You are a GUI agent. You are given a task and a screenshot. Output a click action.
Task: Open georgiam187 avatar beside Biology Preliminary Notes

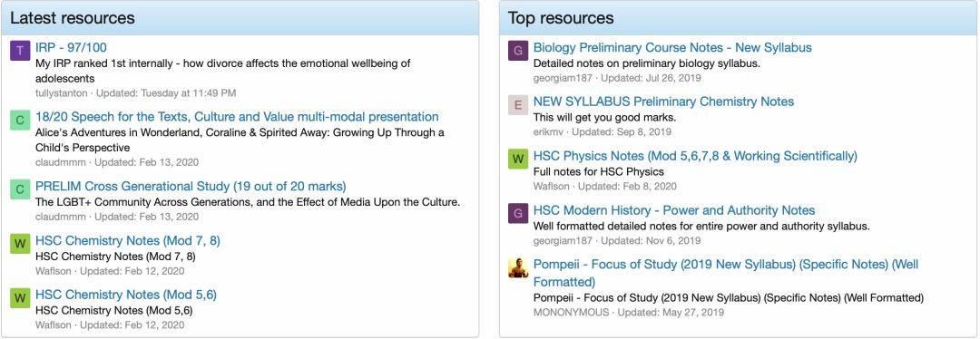(x=518, y=51)
